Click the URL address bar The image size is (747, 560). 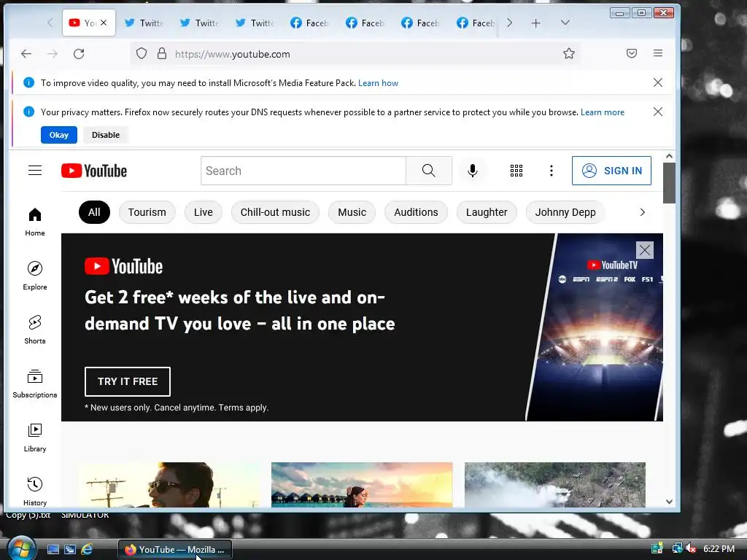pyautogui.click(x=355, y=54)
